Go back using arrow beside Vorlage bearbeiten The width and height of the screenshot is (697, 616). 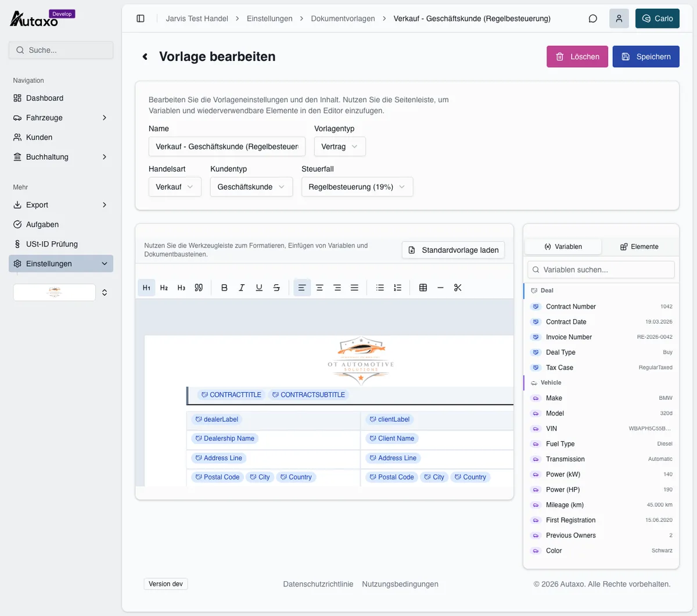145,56
